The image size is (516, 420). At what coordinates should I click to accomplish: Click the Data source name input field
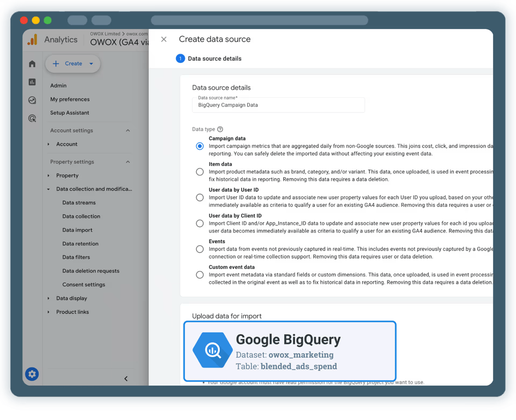[278, 105]
